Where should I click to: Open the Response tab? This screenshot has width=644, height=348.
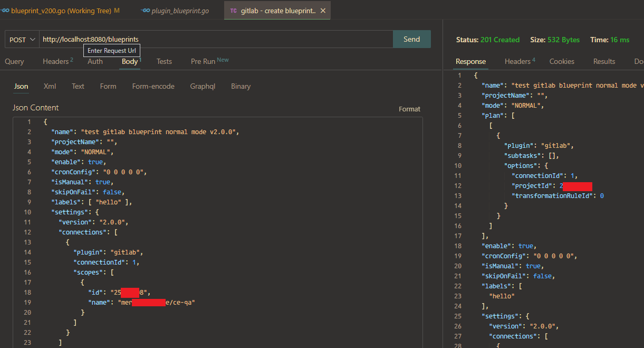(x=470, y=61)
